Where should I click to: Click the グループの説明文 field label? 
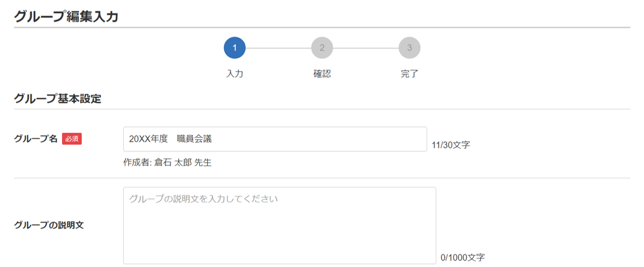click(x=49, y=225)
